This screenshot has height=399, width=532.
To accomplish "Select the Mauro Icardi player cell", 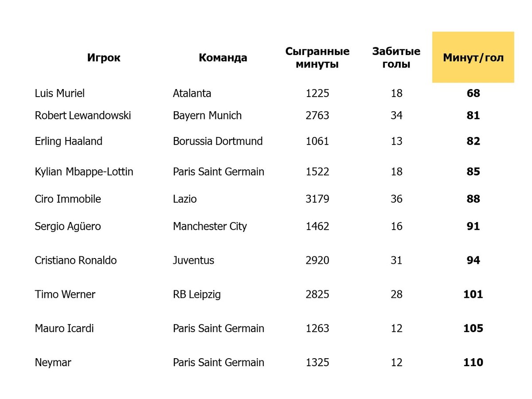I will 64,329.
